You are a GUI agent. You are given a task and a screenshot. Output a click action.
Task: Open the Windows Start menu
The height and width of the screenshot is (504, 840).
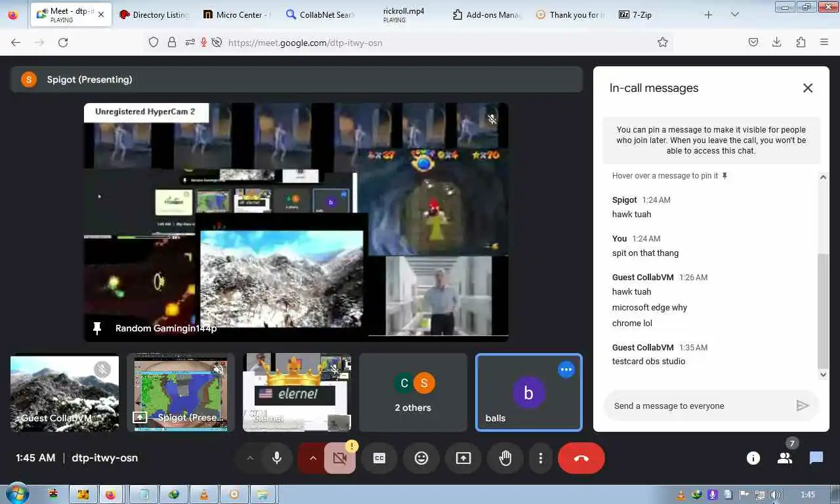[x=16, y=494]
